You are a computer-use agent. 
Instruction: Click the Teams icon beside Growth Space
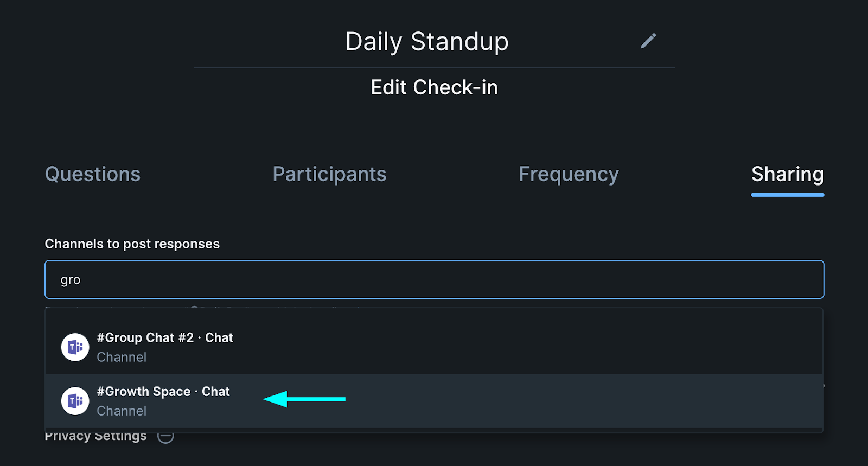[x=75, y=401]
